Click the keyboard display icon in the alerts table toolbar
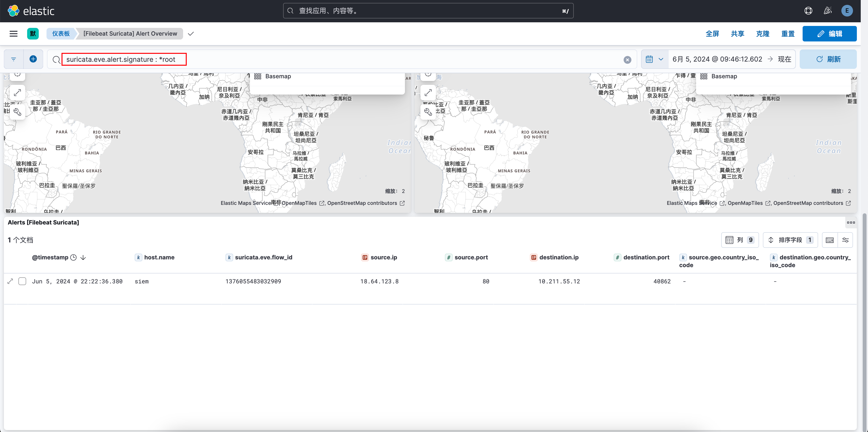Screen dimensions: 868x432 [829, 240]
